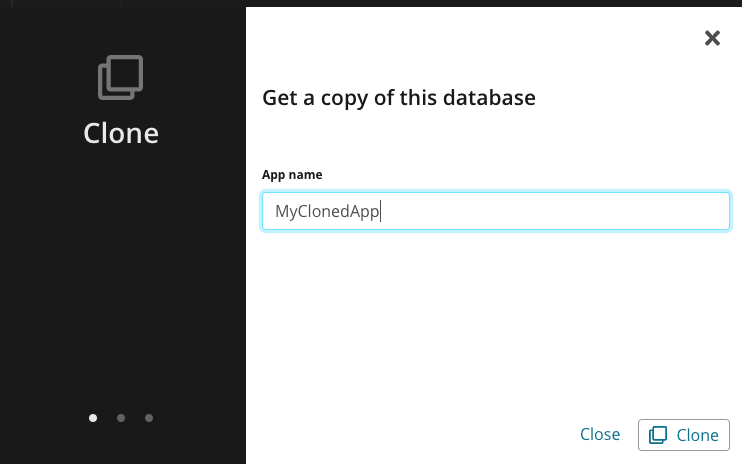742x464 pixels.
Task: Click 'Get a copy of this database' heading
Action: coord(399,98)
